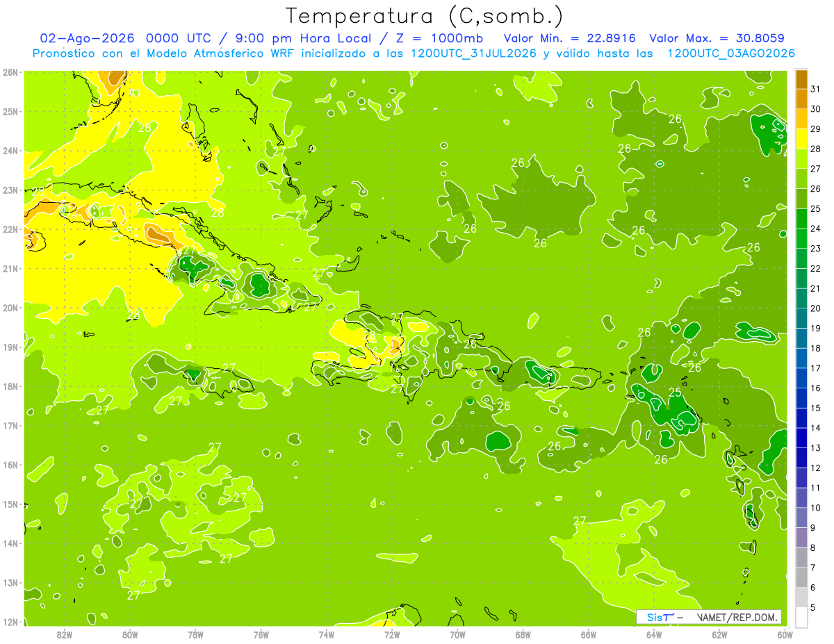Viewport: 834px width, 644px height.
Task: Click the ONAMET/REP.DOM. logo box
Action: (709, 616)
